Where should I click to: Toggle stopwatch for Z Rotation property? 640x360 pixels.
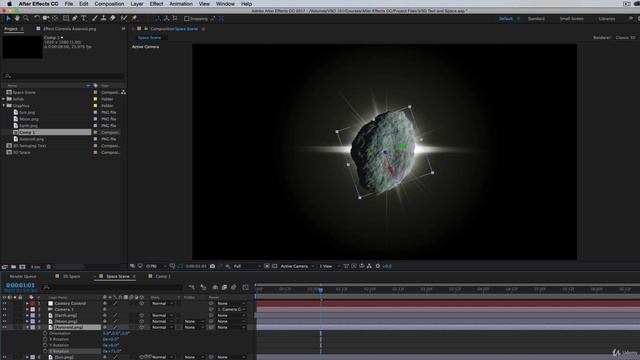[x=45, y=351]
